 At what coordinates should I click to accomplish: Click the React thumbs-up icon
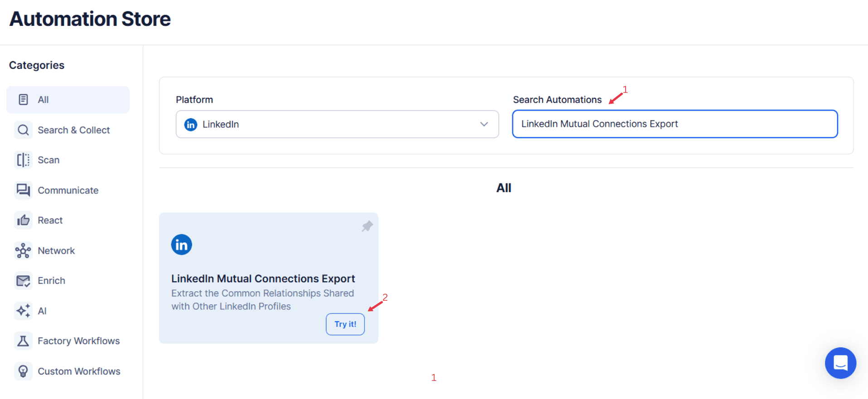coord(23,220)
